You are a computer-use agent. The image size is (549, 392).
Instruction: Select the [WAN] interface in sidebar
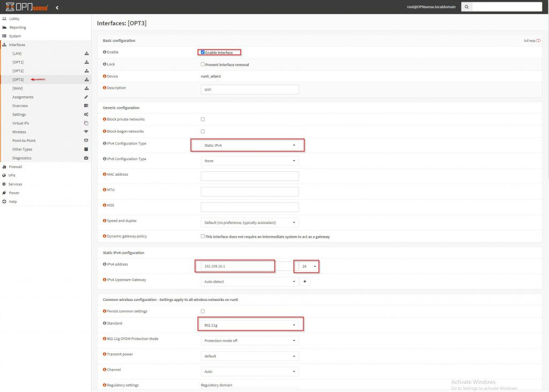[x=18, y=88]
